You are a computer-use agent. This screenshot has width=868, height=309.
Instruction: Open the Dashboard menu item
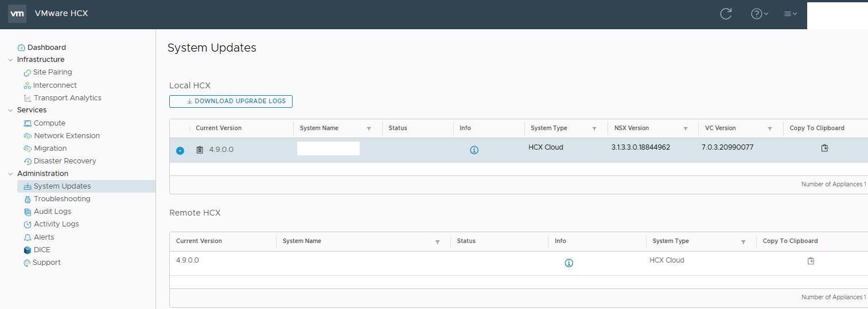click(46, 48)
